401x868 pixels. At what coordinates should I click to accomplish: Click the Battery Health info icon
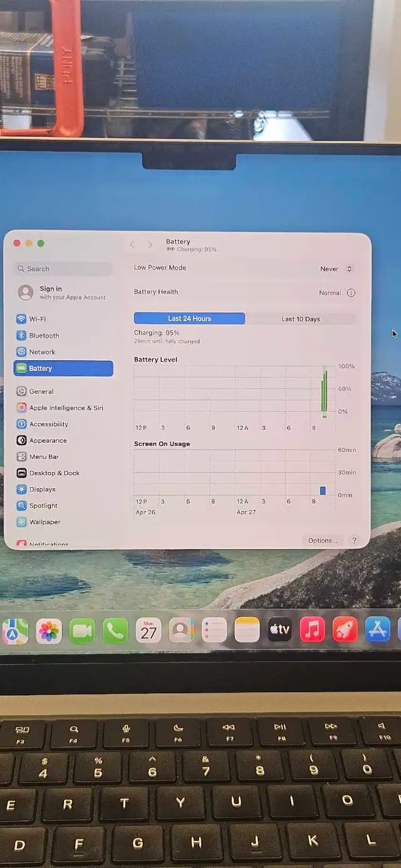(x=351, y=292)
